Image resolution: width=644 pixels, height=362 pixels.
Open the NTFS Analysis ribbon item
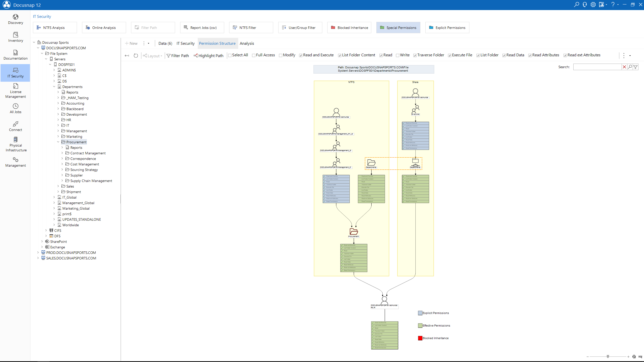click(x=55, y=27)
